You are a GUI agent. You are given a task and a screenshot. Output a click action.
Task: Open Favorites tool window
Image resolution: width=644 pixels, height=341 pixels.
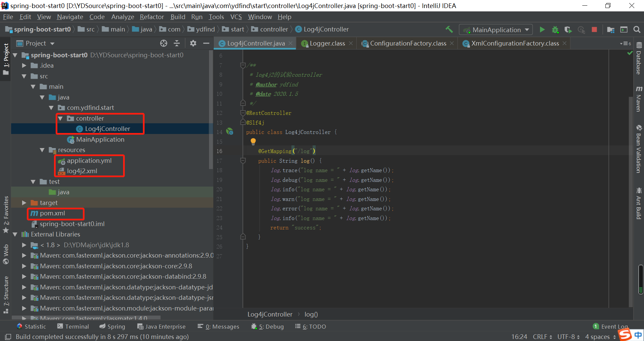point(6,214)
